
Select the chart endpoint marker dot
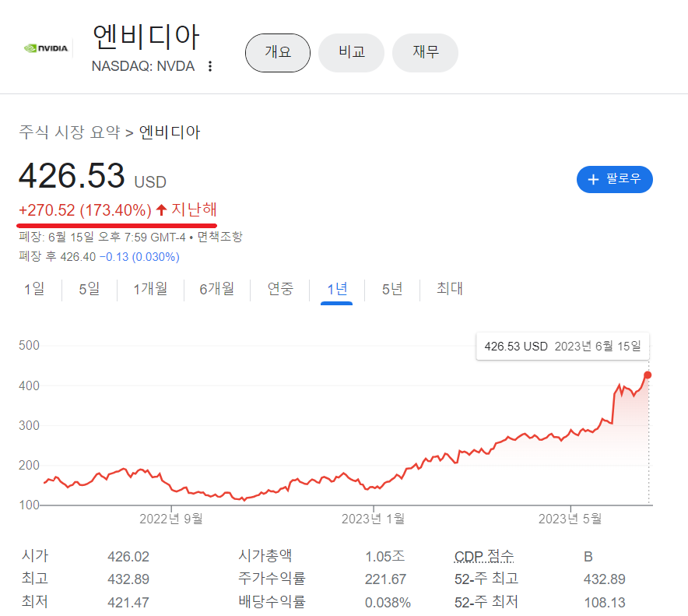pyautogui.click(x=648, y=375)
